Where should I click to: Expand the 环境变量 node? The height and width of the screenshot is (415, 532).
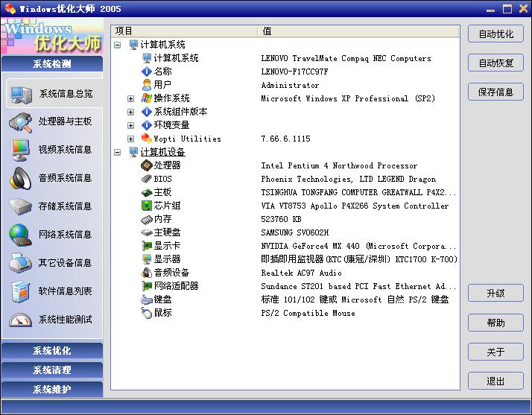click(130, 126)
